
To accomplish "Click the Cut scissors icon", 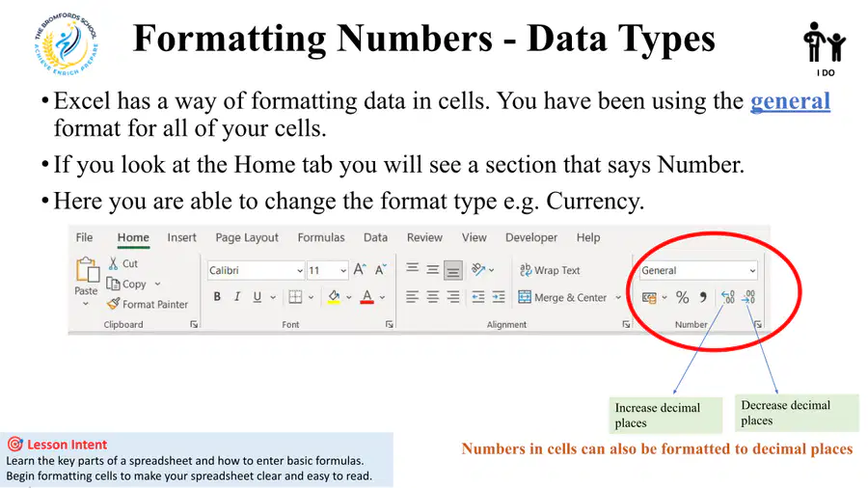I will coord(114,263).
